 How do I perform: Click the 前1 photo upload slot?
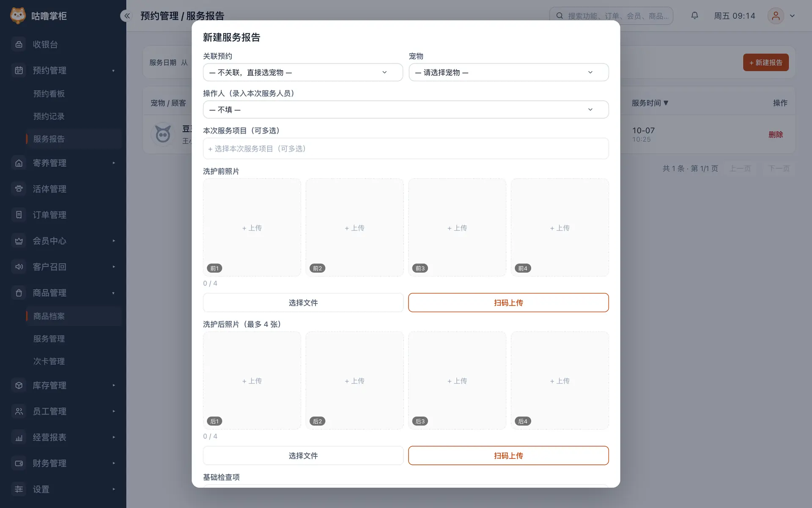252,227
